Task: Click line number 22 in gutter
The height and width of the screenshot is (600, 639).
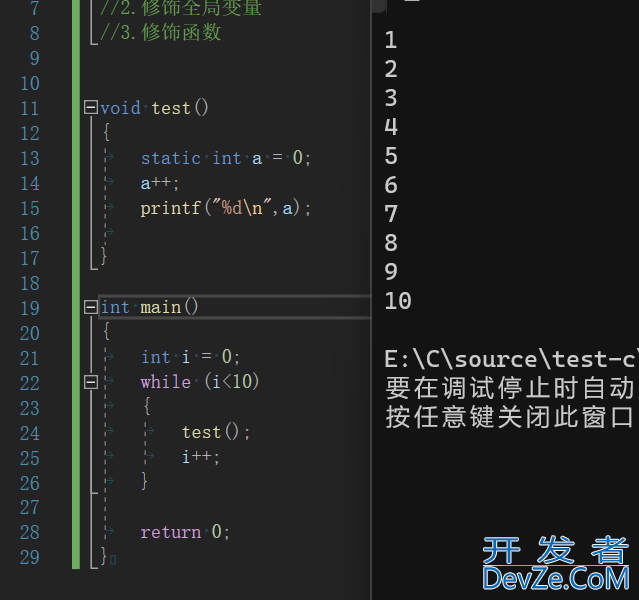Action: point(30,383)
